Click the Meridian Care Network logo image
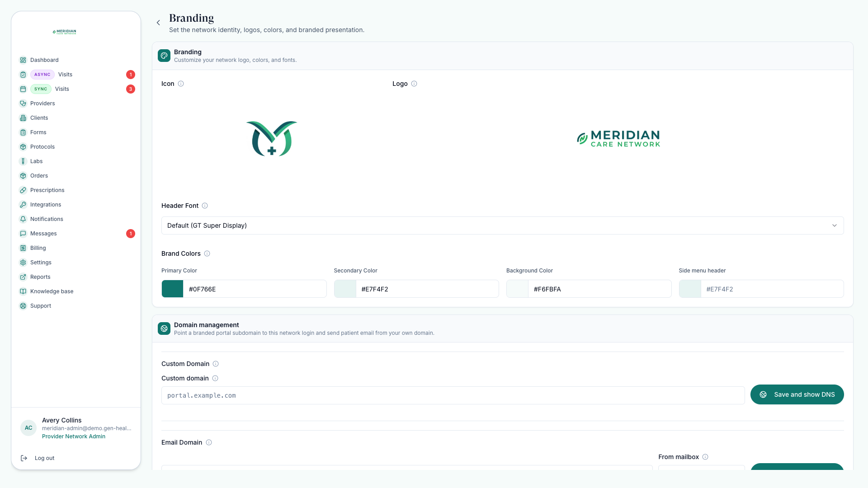Screen dimensions: 868x488 pyautogui.click(x=618, y=138)
